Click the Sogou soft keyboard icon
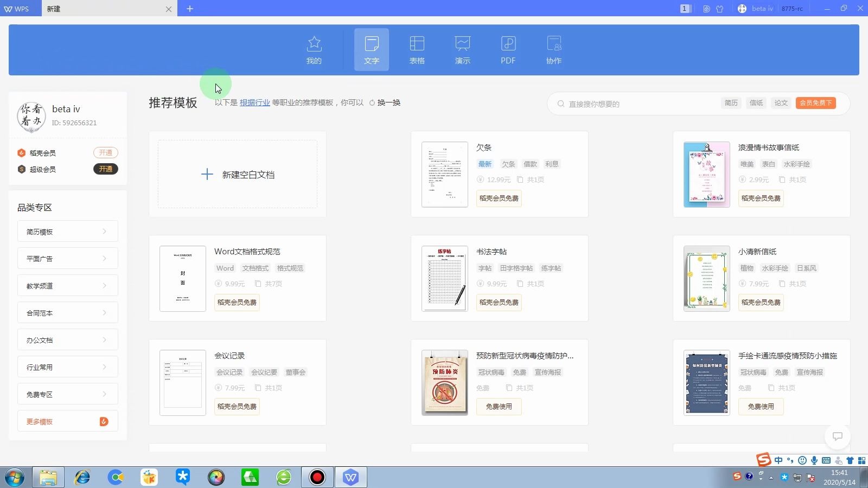The image size is (868, 488). pyautogui.click(x=826, y=460)
